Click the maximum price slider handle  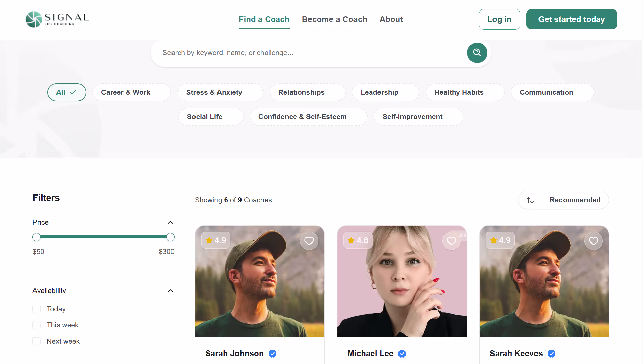pos(170,237)
